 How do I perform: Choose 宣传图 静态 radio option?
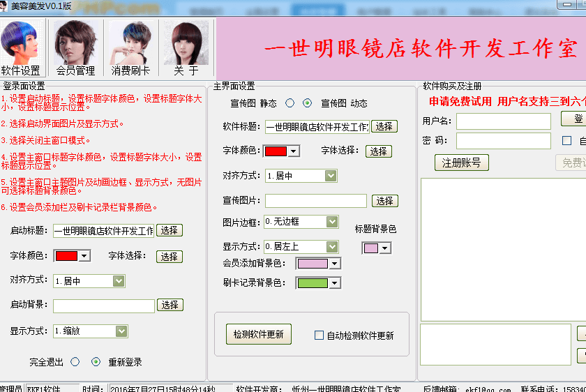tap(290, 103)
